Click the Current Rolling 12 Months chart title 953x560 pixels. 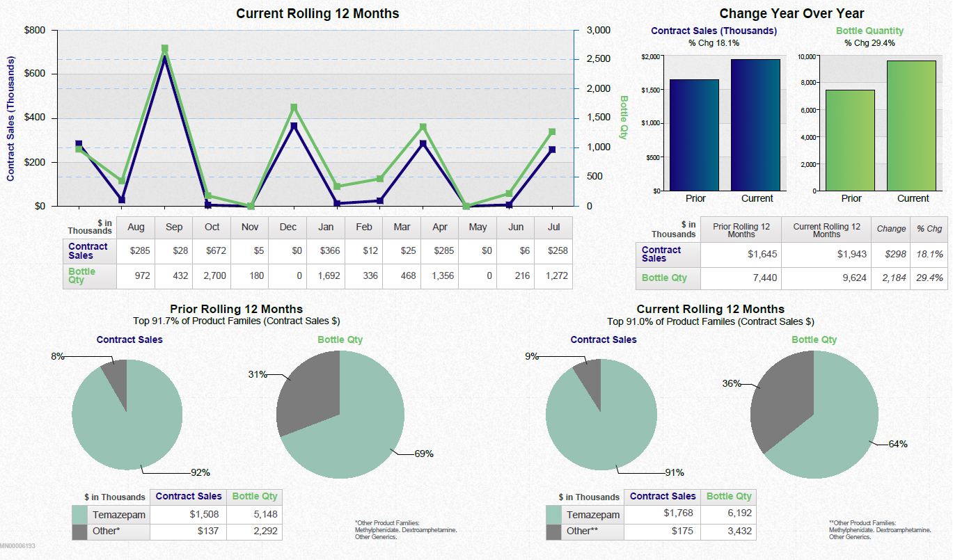coord(317,13)
